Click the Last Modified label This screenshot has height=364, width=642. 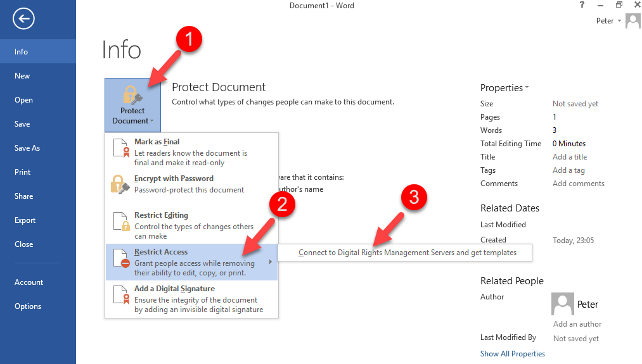[503, 225]
